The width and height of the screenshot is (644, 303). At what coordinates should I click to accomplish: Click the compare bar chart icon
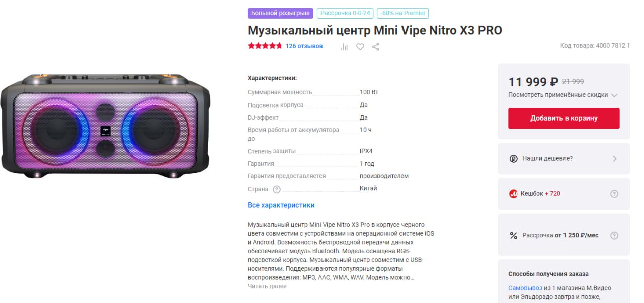(345, 46)
